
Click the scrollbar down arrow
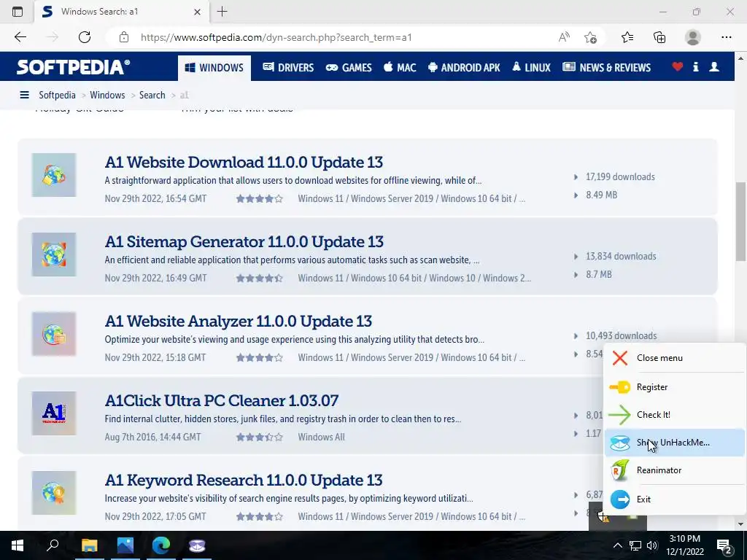coord(740,524)
